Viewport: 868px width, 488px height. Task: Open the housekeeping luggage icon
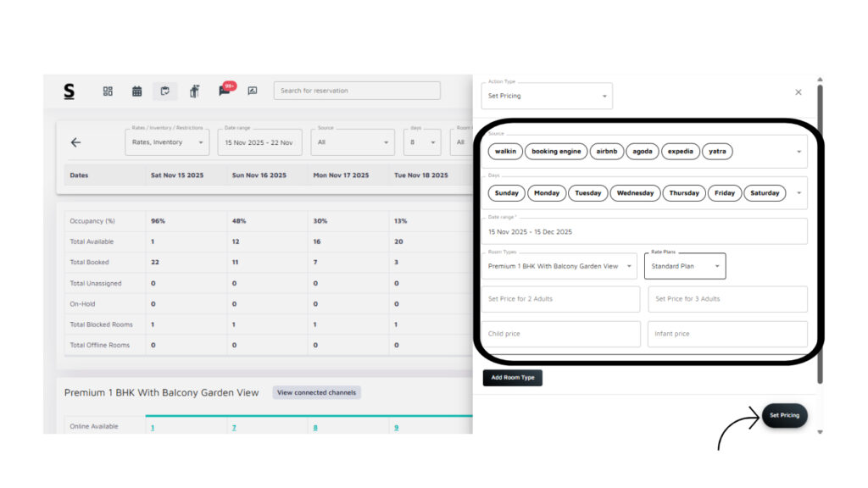(x=194, y=91)
